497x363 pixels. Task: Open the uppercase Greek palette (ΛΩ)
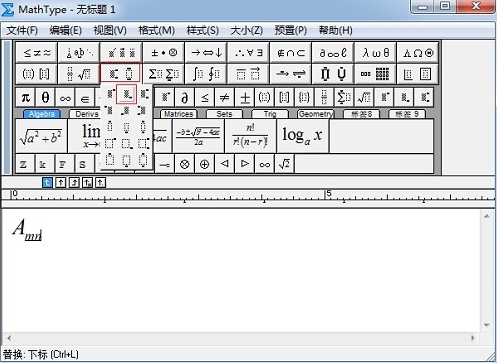click(417, 53)
